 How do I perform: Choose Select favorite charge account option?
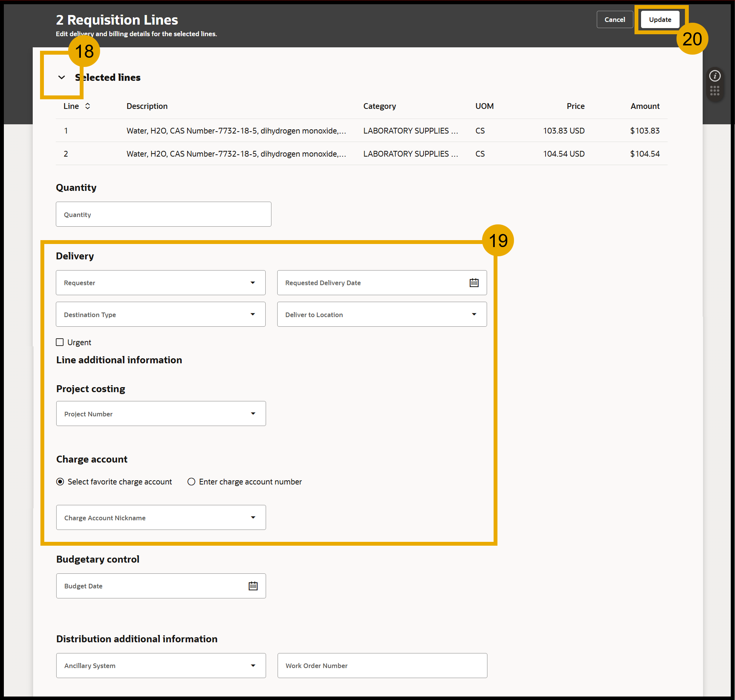[x=60, y=482]
